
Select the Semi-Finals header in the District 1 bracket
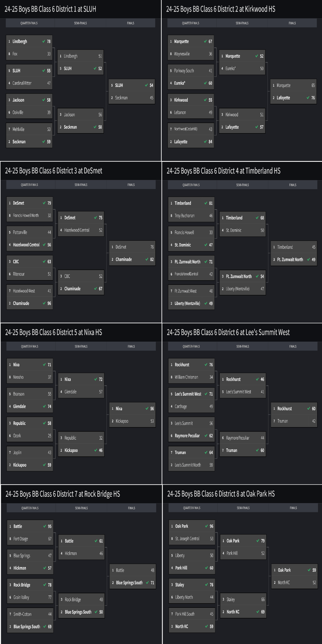(80, 23)
